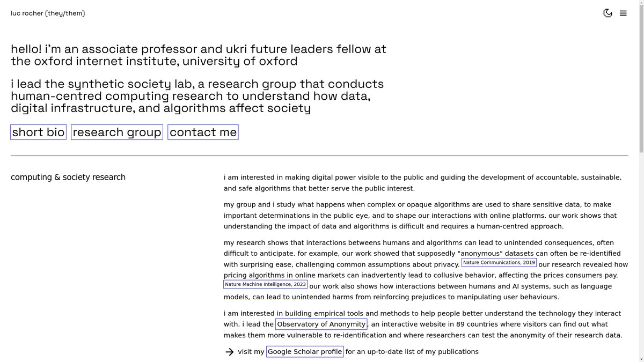Image resolution: width=644 pixels, height=362 pixels.
Task: Open the hamburger menu icon
Action: pos(623,13)
